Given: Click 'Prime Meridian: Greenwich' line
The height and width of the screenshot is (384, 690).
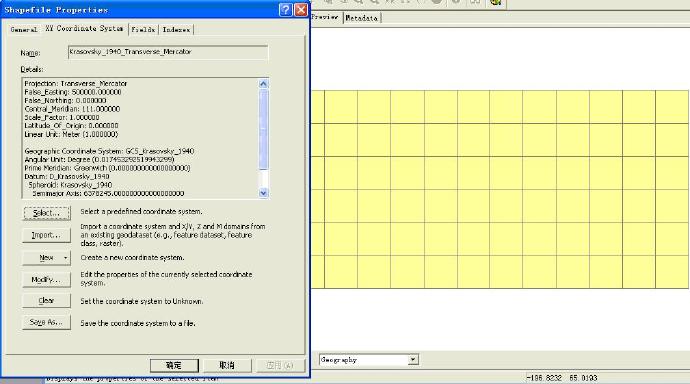Looking at the screenshot, I should pyautogui.click(x=107, y=168).
